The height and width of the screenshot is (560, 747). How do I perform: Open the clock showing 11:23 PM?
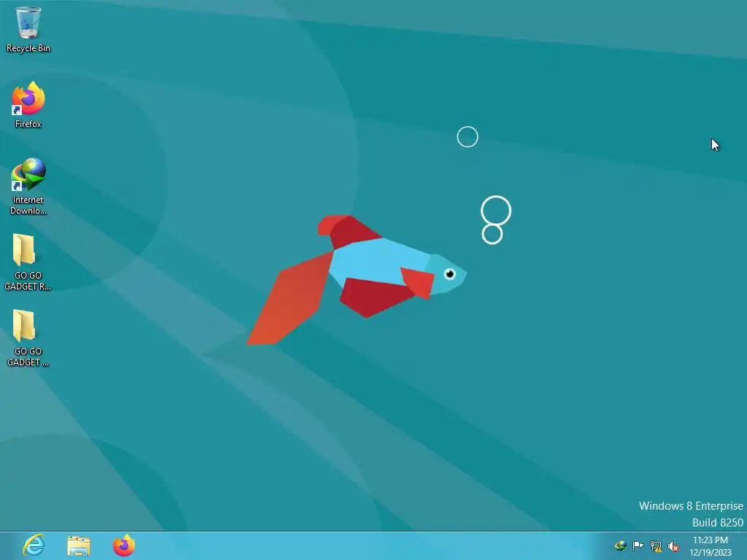point(711,546)
